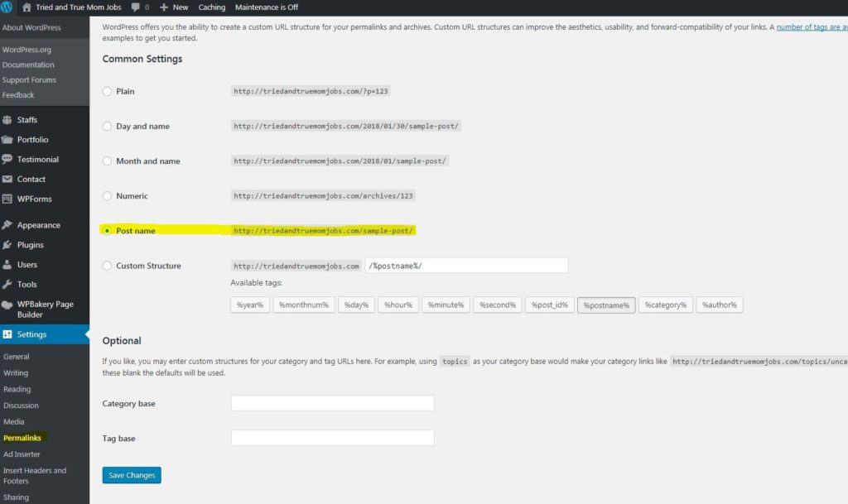Open the Sharing submenu item
The image size is (848, 504).
coord(16,497)
